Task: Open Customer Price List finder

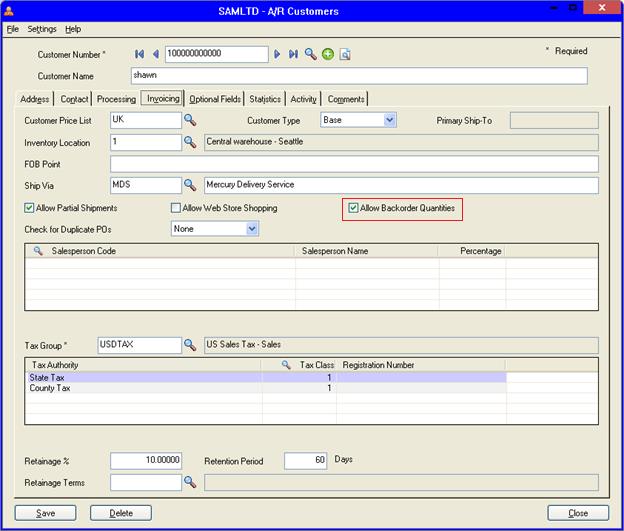Action: point(190,120)
